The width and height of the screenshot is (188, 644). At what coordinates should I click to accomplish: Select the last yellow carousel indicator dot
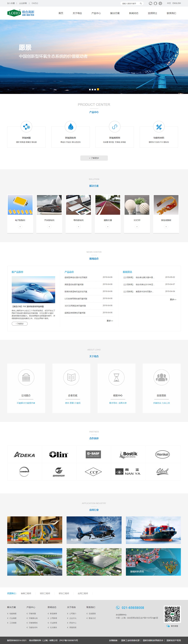[98, 89]
